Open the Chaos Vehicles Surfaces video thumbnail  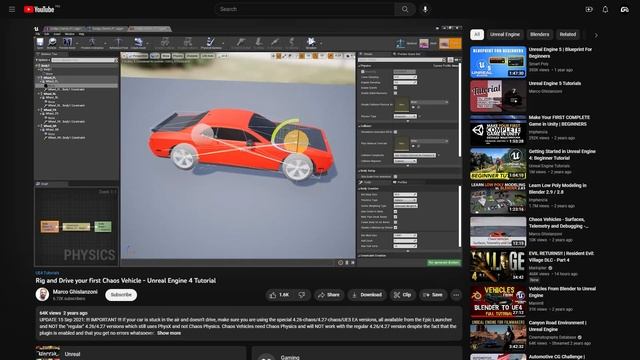pyautogui.click(x=498, y=232)
